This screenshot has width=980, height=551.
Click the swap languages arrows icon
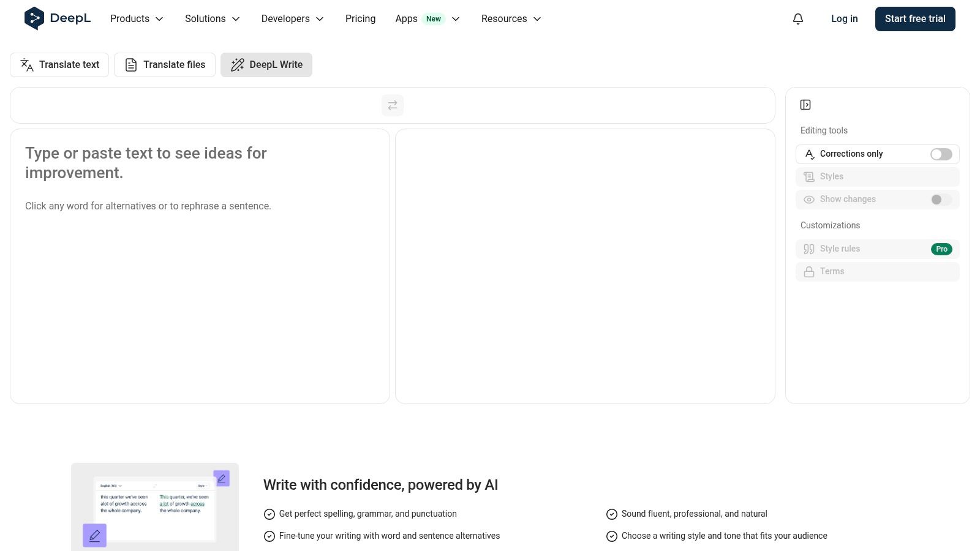(393, 105)
